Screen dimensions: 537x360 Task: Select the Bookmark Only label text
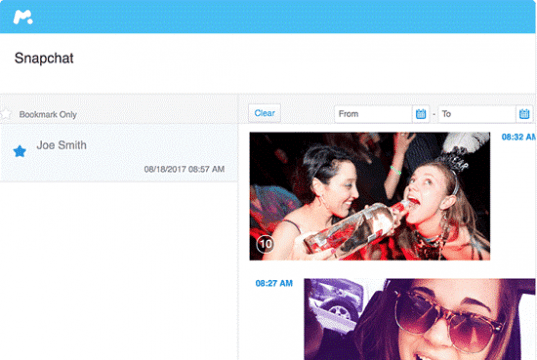(48, 114)
